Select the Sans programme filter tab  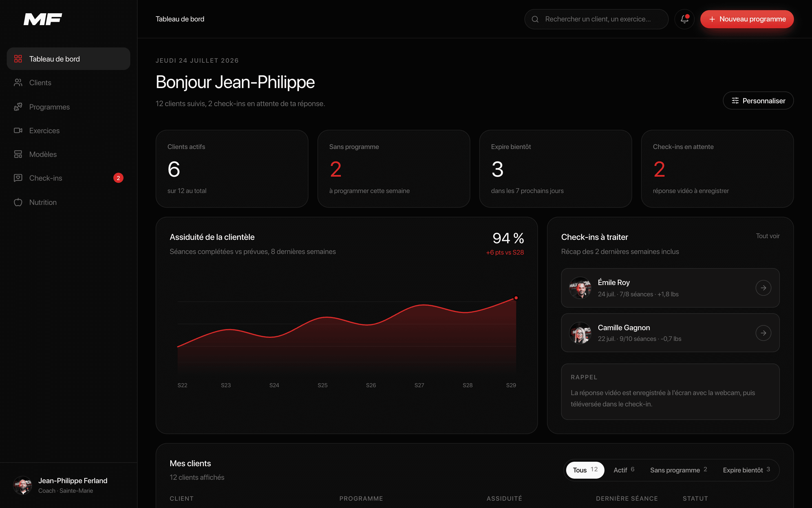coord(678,470)
